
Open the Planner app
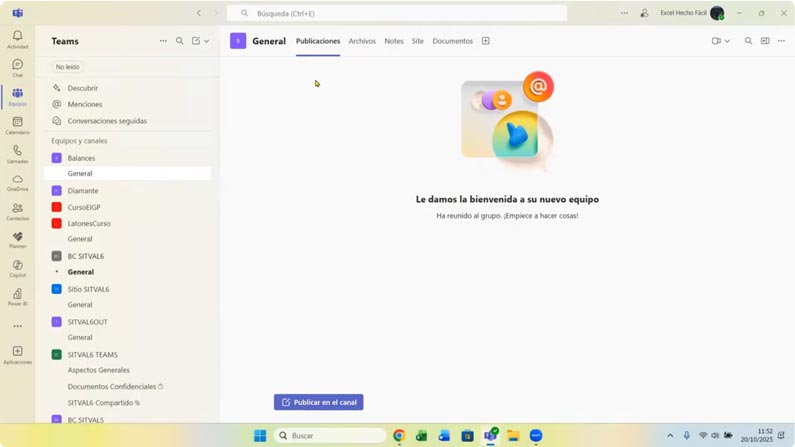17,240
